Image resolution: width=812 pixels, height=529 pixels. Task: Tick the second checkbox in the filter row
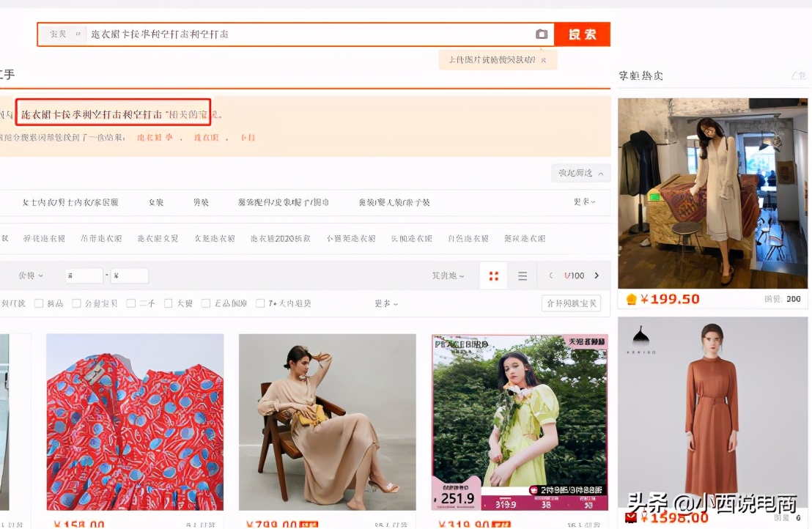(76, 303)
